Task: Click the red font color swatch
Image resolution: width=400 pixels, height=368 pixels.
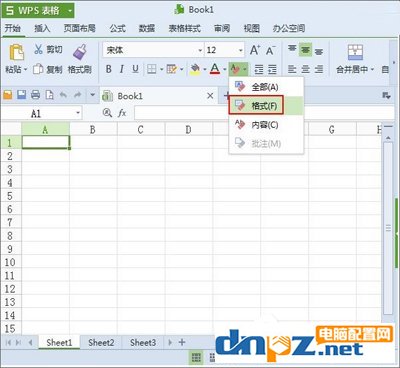Action: [x=215, y=69]
